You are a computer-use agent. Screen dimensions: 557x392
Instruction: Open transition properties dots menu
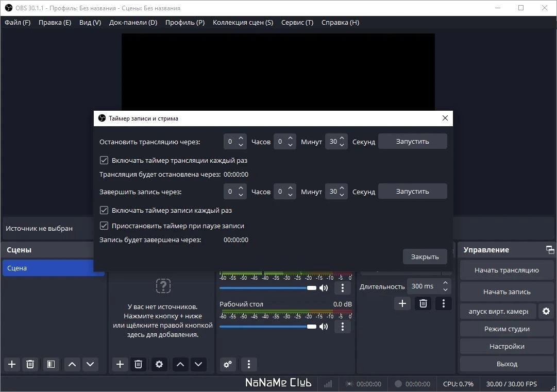point(443,303)
